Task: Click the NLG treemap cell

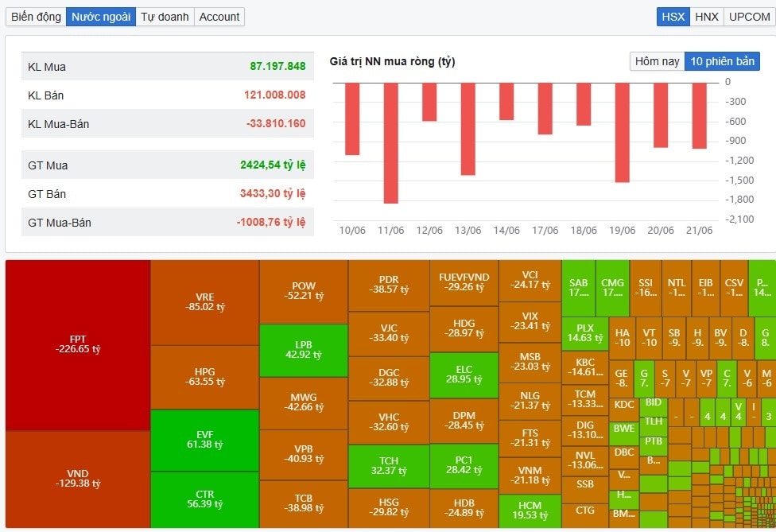Action: pyautogui.click(x=530, y=402)
